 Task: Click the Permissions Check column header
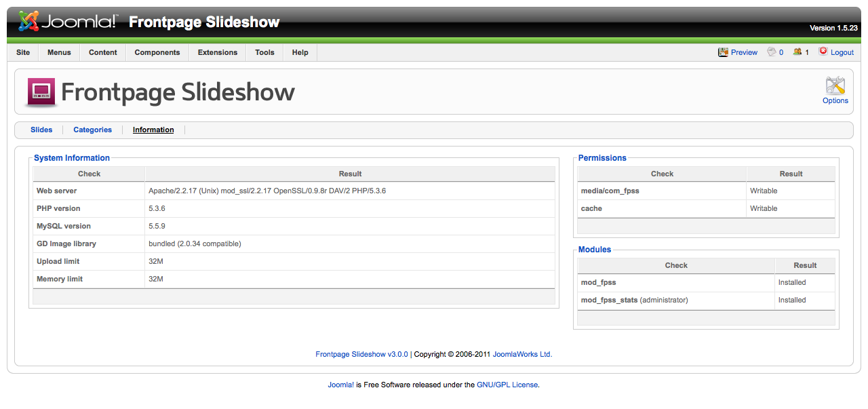(662, 174)
